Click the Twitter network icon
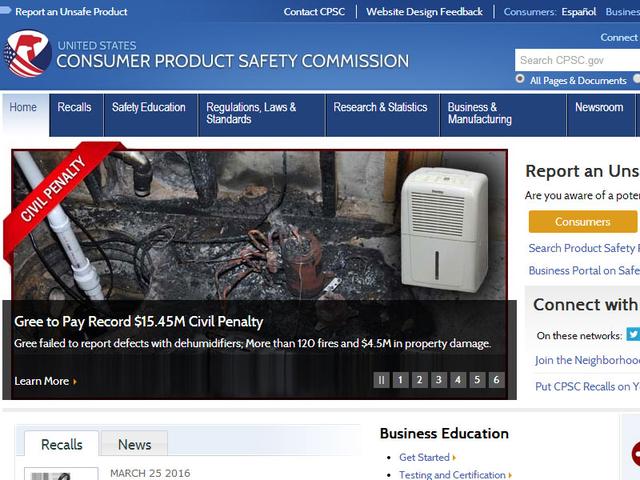The height and width of the screenshot is (480, 640). (x=633, y=335)
